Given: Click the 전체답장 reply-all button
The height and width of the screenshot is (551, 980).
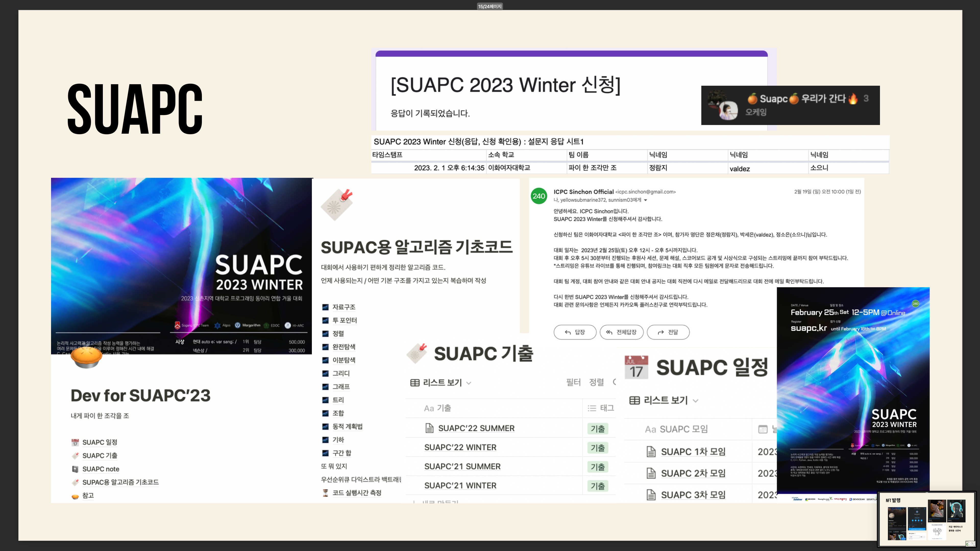Looking at the screenshot, I should (x=621, y=332).
